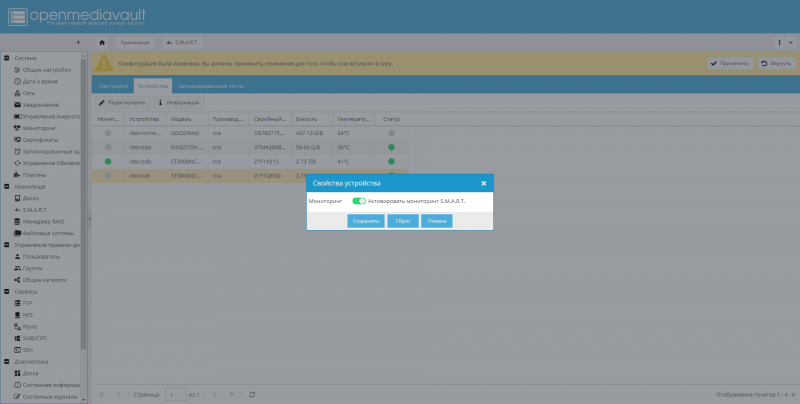Click Отмена to cancel the dialog
800x404 pixels.
(x=437, y=221)
